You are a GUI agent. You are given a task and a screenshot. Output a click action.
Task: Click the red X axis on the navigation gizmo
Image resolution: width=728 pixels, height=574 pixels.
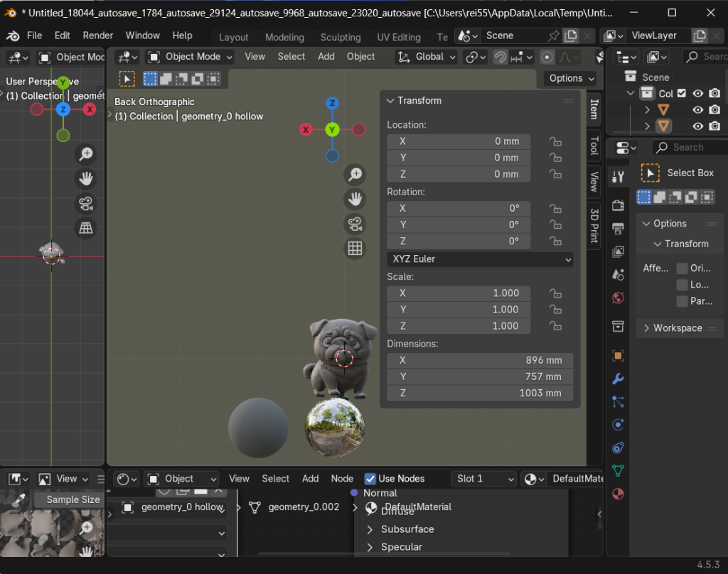(306, 129)
